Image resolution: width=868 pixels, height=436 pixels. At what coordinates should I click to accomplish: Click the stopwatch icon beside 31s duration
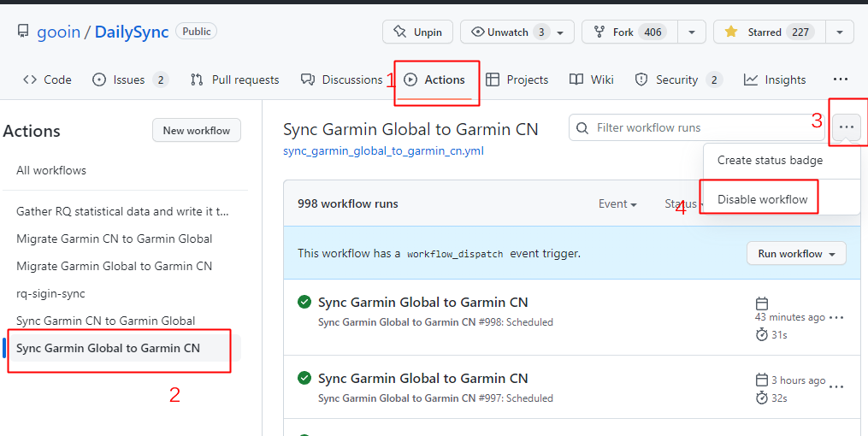coord(762,335)
